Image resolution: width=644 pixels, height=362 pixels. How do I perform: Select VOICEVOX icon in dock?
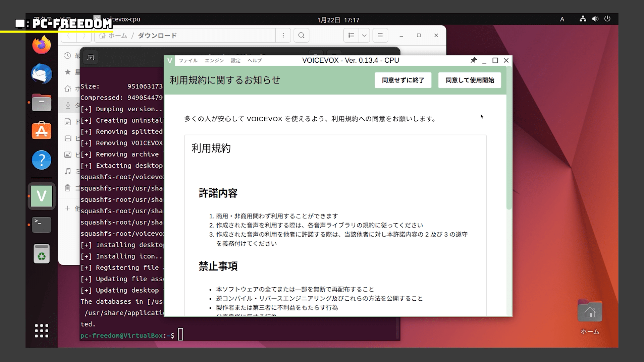pos(42,196)
